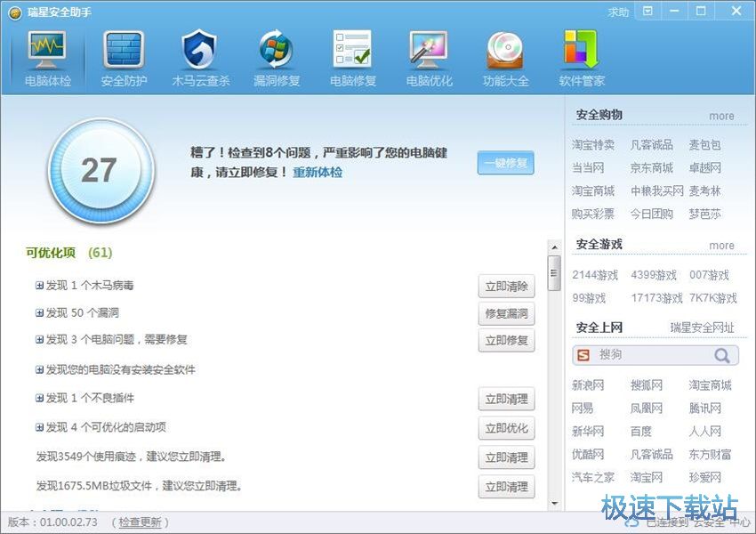Open the 漏洞修复 Windows patch icon
The width and height of the screenshot is (756, 534).
(x=276, y=50)
